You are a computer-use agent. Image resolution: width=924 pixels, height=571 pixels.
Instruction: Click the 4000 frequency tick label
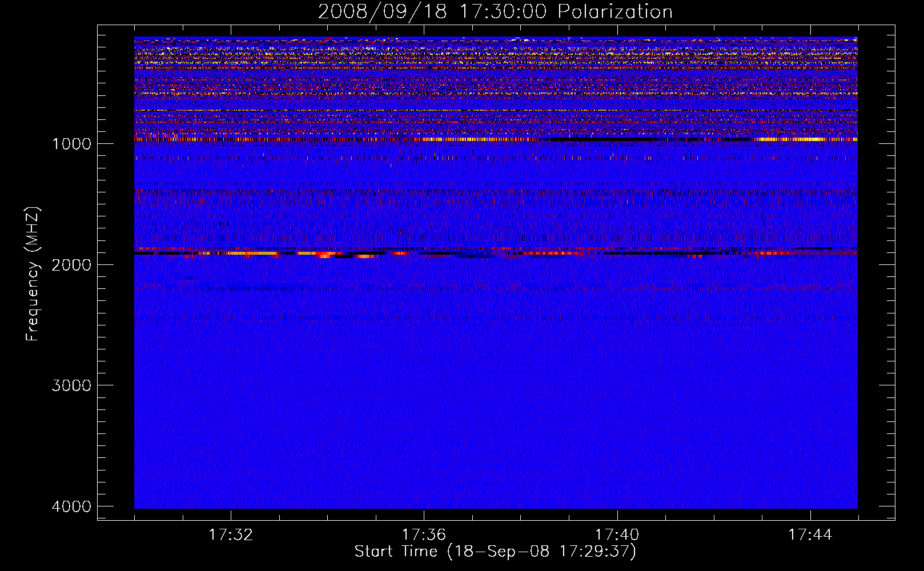pyautogui.click(x=71, y=506)
